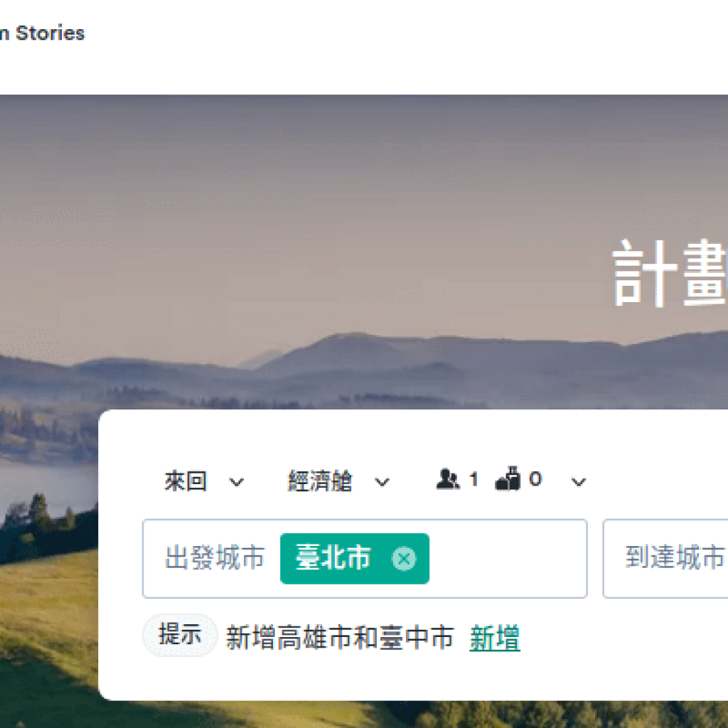Expand the passengers and bags chevron
The image size is (728, 728).
coord(578,483)
